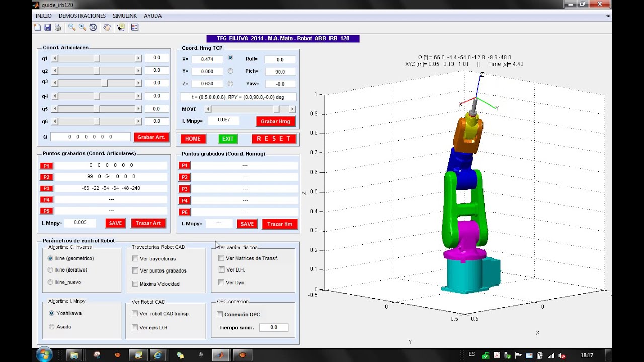
Task: Click the red P3 articular point button
Action: tap(46, 189)
